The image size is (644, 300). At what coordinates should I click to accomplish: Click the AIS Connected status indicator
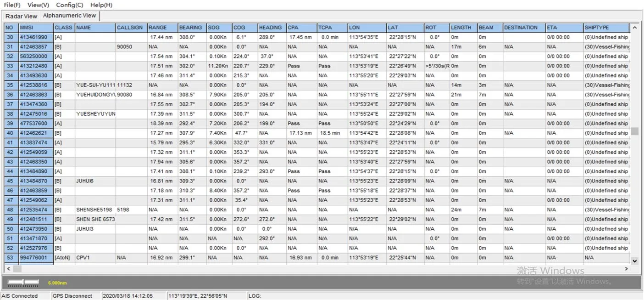[20, 296]
